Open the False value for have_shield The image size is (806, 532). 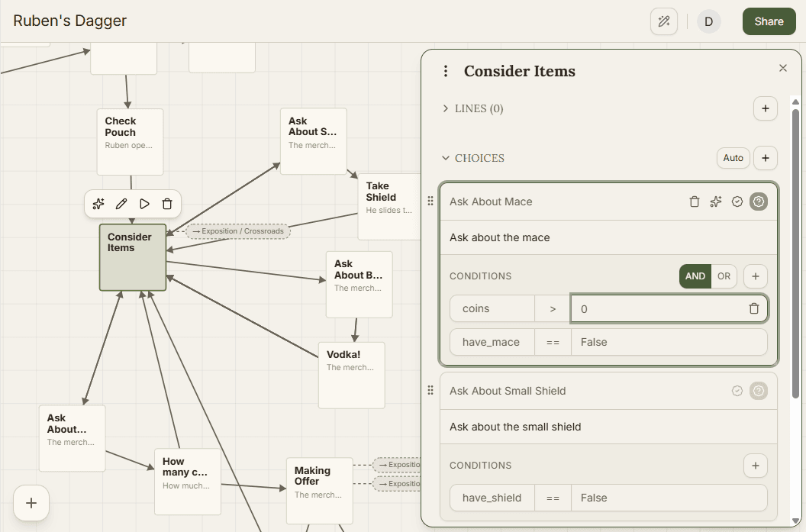coord(669,498)
